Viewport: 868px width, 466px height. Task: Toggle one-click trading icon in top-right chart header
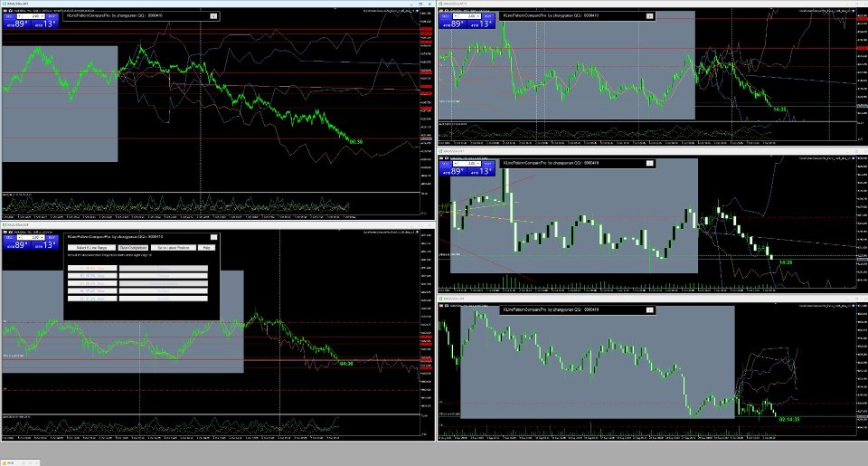(x=441, y=11)
